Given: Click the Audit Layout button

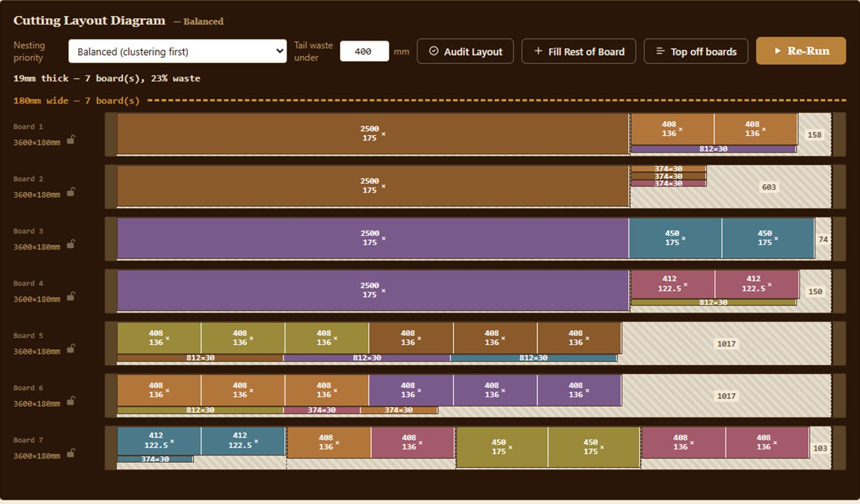Looking at the screenshot, I should point(465,52).
